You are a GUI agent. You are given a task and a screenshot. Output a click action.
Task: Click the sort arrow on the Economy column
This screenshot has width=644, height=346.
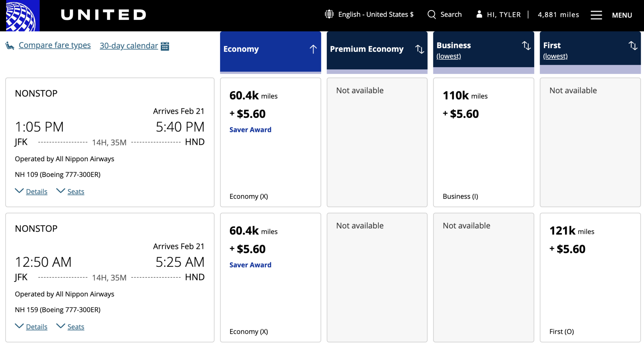click(313, 49)
